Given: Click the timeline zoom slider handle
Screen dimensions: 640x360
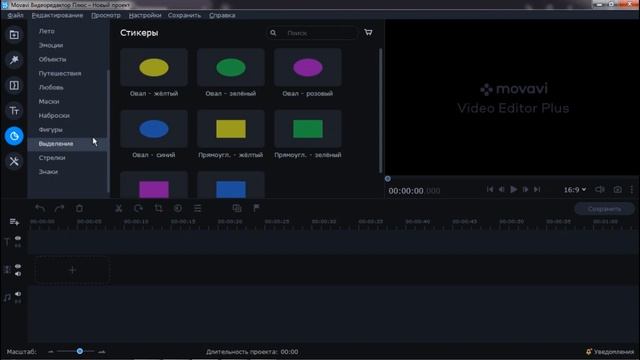Looking at the screenshot, I should 80,351.
